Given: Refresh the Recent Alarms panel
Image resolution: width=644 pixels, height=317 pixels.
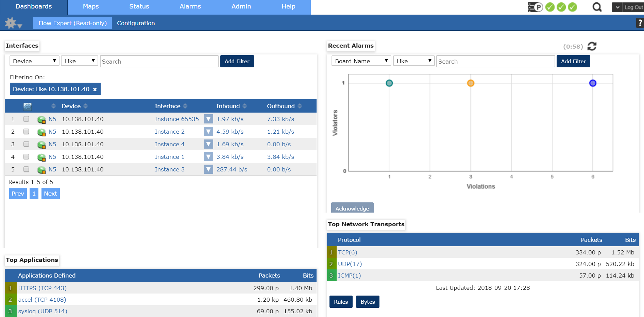Looking at the screenshot, I should [x=592, y=46].
